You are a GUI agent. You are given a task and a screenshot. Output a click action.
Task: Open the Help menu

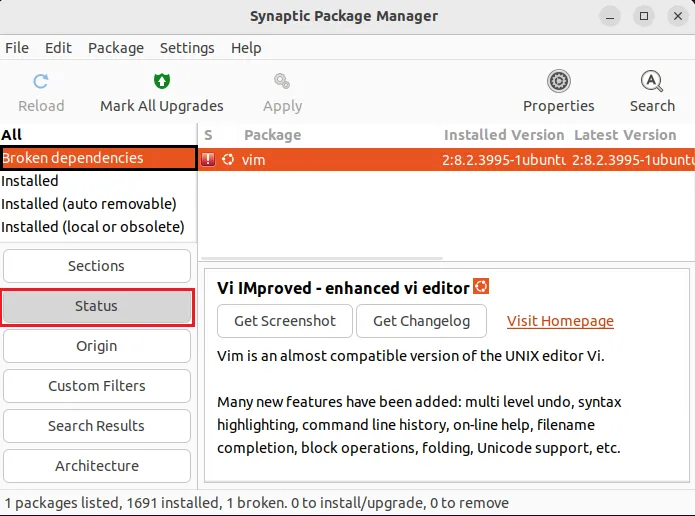(x=246, y=47)
